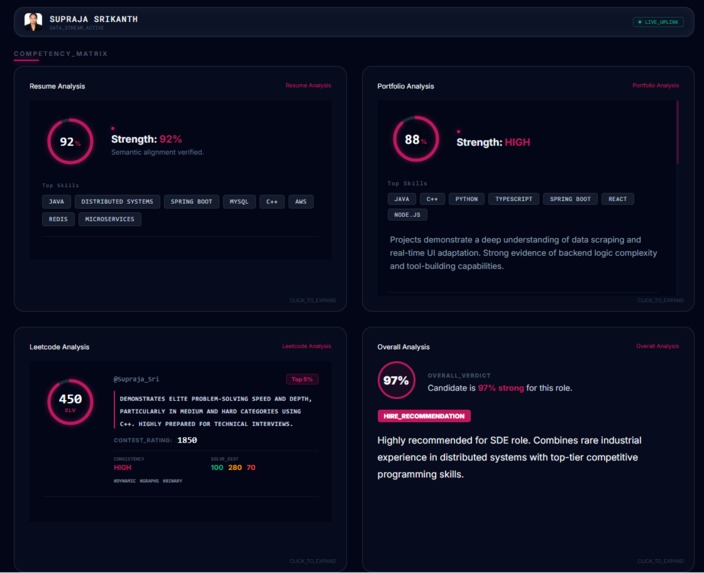The height and width of the screenshot is (573, 704).
Task: Select the C++ tag in Portfolio Analysis
Action: tap(432, 199)
